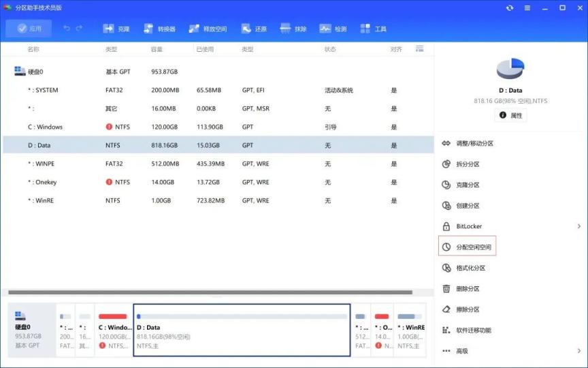This screenshot has height=368, width=588.
Task: Open the hamburger menu in title bar
Action: click(527, 7)
